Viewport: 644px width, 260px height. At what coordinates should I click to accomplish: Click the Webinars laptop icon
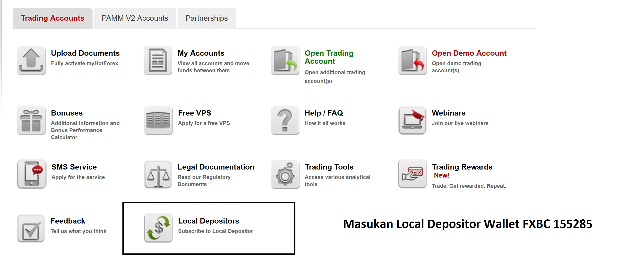click(x=412, y=120)
